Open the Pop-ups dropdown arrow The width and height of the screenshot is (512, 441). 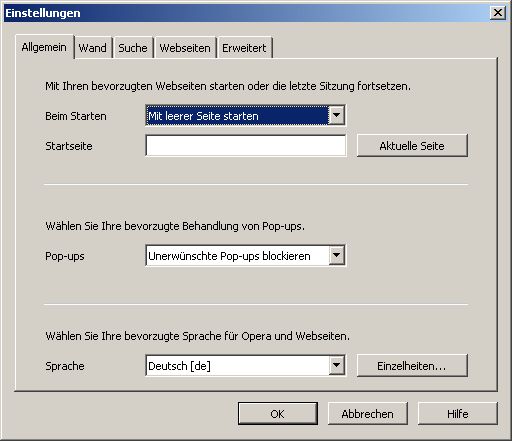(336, 255)
